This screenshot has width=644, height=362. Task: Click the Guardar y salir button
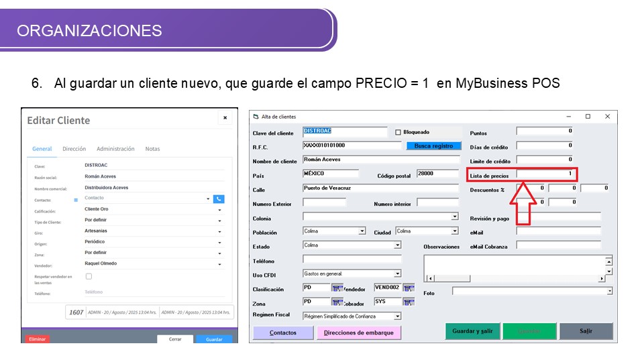[x=472, y=331]
